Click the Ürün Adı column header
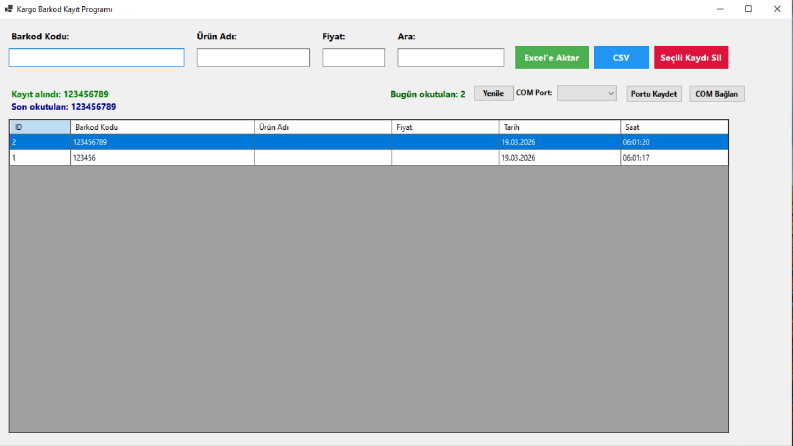 pyautogui.click(x=323, y=127)
